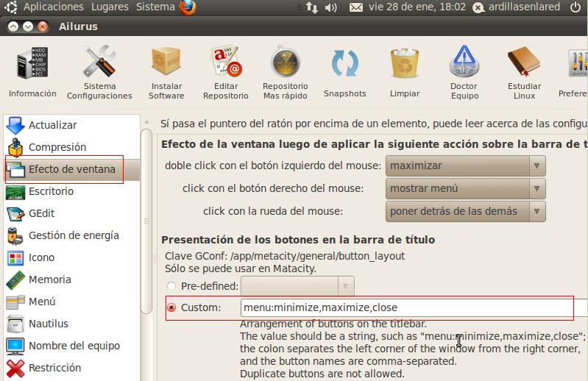Click Compresión icon in sidebar
The width and height of the screenshot is (588, 381).
(x=15, y=147)
